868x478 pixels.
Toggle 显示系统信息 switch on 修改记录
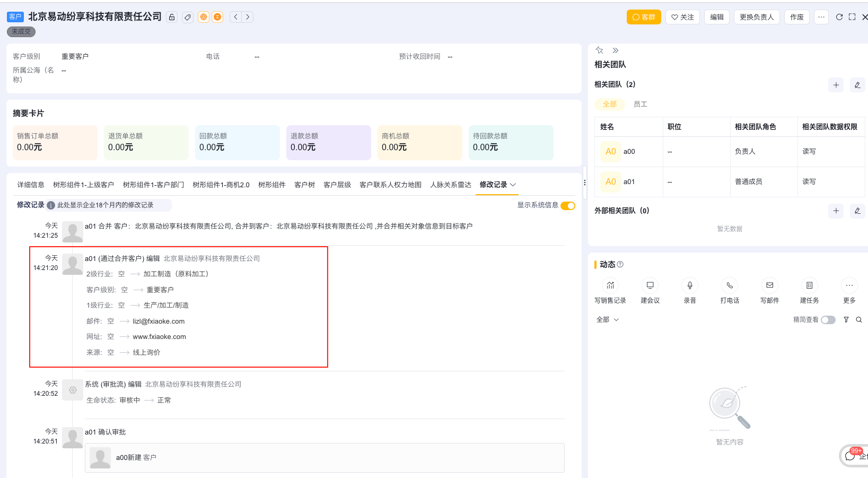pyautogui.click(x=568, y=205)
